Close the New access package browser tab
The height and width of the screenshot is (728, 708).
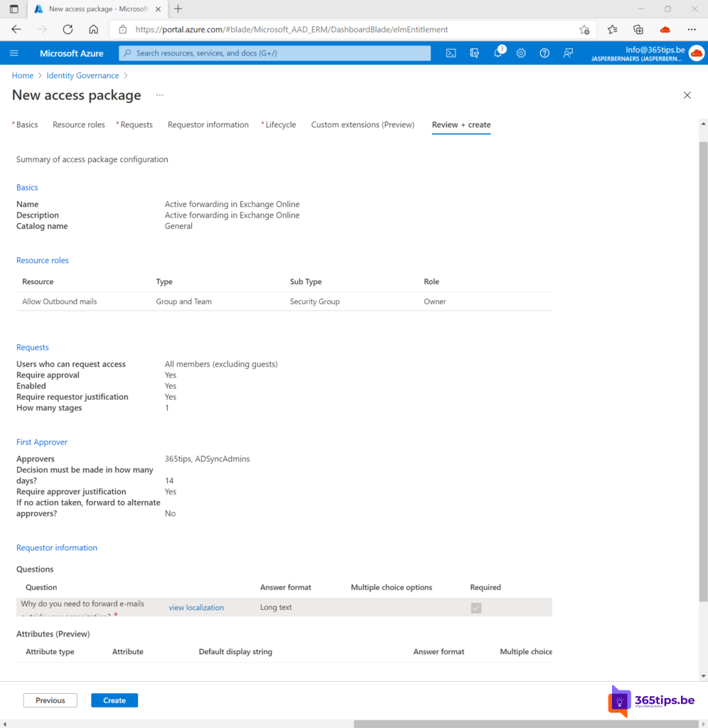[158, 9]
